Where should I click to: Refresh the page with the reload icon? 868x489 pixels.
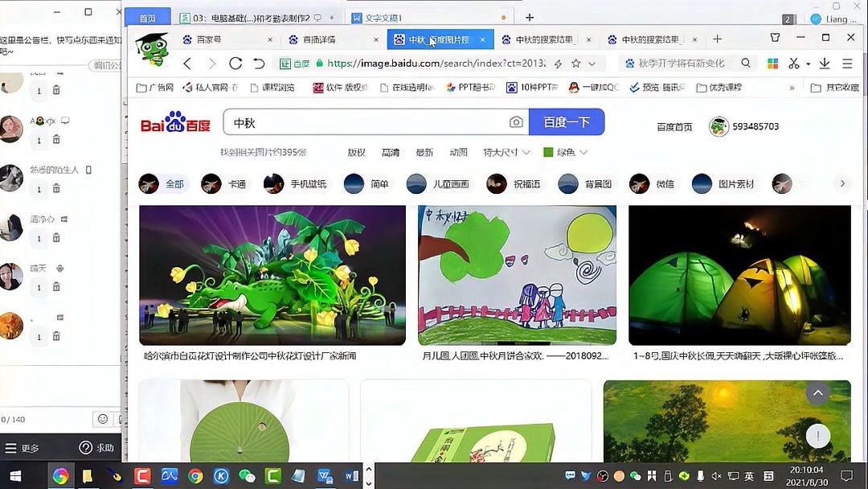(235, 63)
